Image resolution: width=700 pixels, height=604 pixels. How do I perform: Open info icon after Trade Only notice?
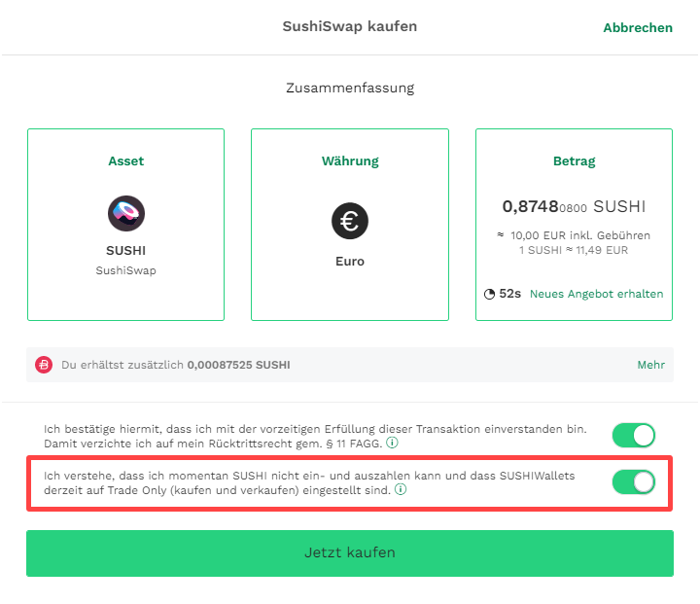(401, 489)
